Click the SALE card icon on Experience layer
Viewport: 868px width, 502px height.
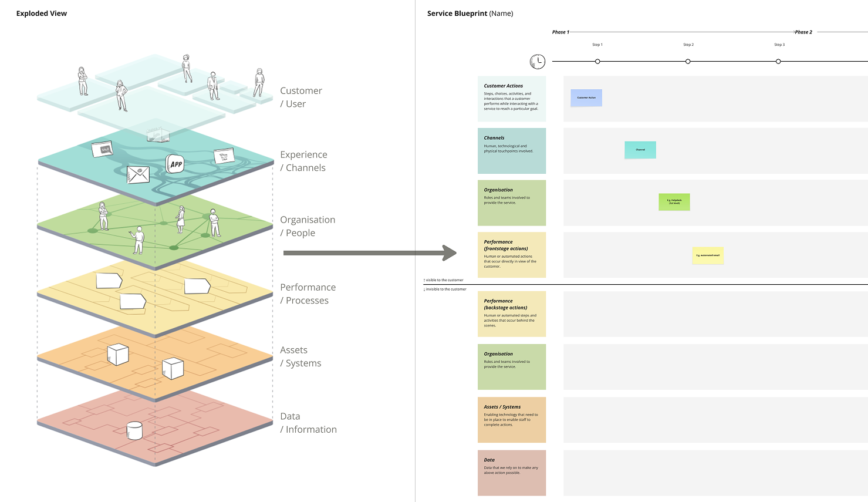click(x=102, y=149)
